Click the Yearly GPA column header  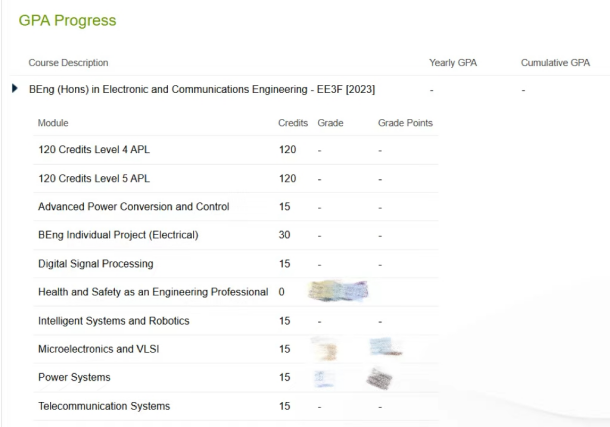tap(453, 63)
